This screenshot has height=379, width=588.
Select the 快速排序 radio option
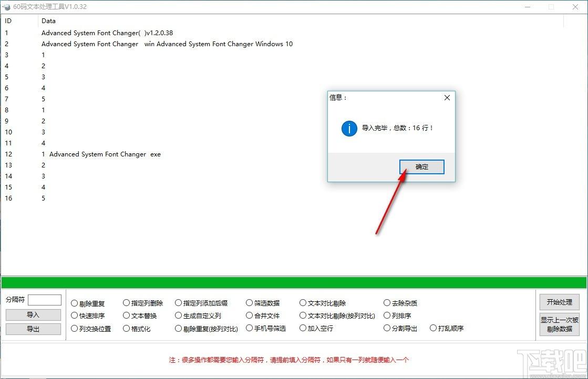74,316
